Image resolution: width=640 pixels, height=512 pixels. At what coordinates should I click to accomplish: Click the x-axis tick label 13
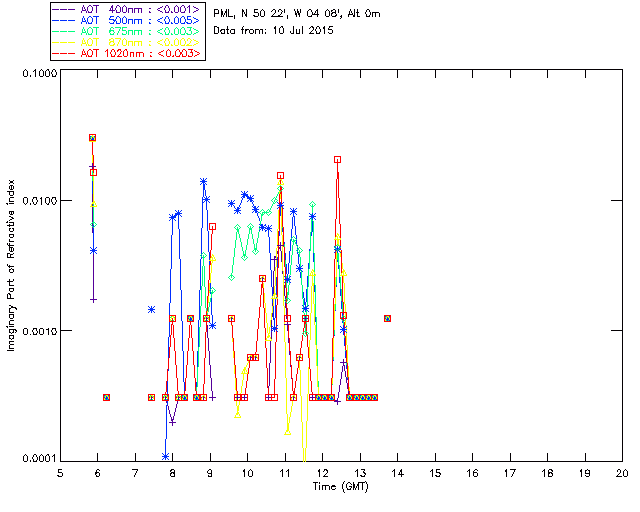point(360,473)
